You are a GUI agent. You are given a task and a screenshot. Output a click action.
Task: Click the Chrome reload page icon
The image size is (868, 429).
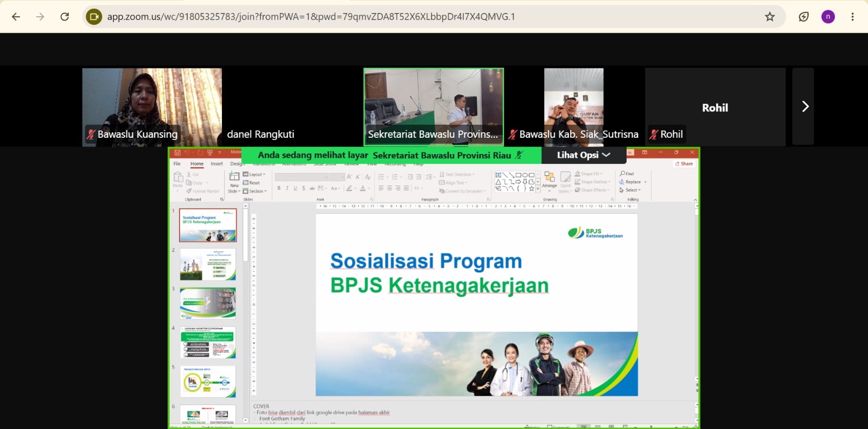65,17
